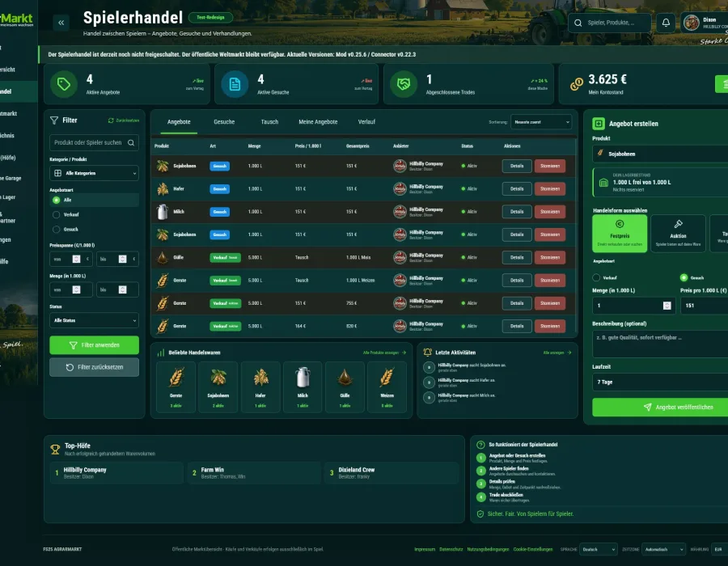Click the Filter anwenden button
This screenshot has width=728, height=566.
point(95,345)
